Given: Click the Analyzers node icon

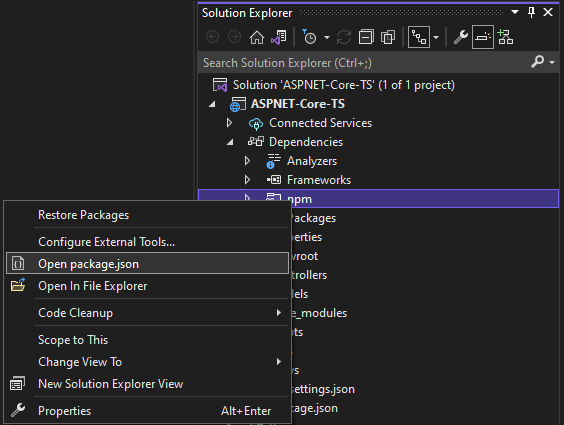Looking at the screenshot, I should point(273,161).
